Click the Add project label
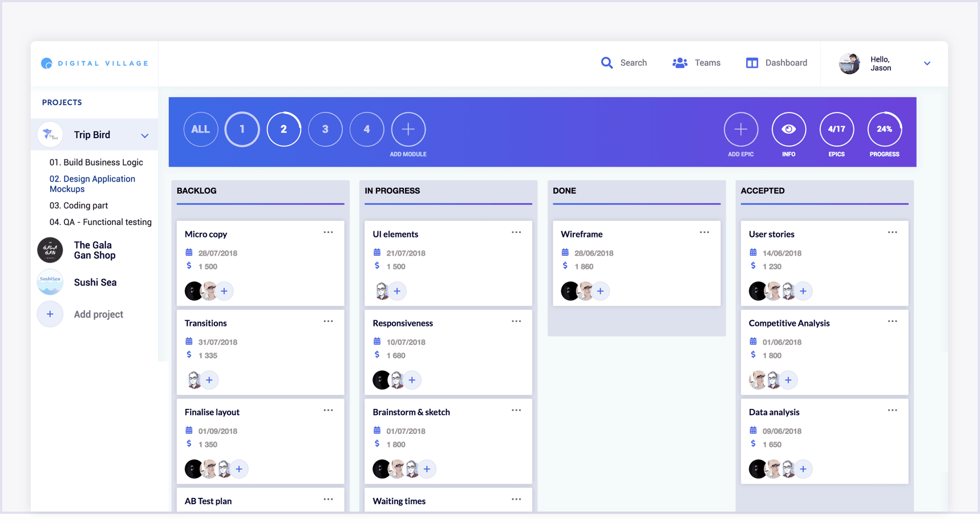Viewport: 980px width, 523px height. click(x=99, y=315)
